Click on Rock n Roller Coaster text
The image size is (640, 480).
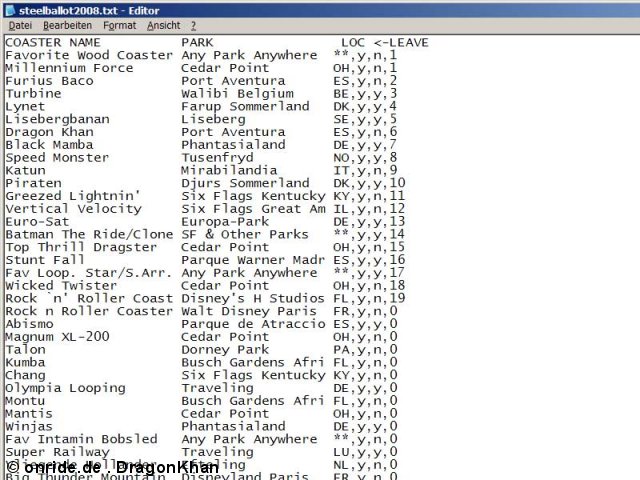click(x=89, y=311)
